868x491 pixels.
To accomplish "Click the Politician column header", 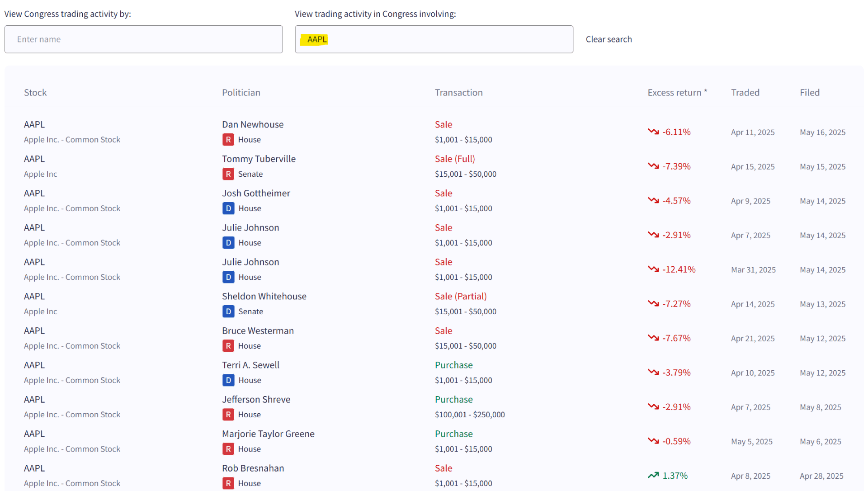I will [241, 92].
